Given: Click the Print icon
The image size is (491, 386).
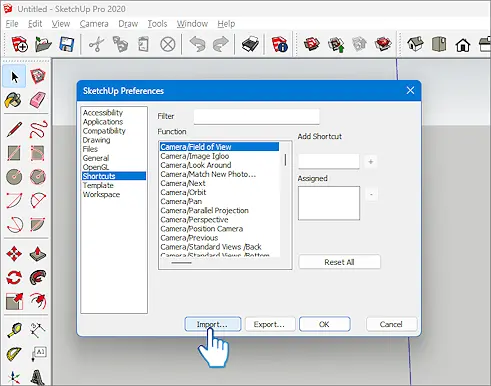Looking at the screenshot, I should [250, 44].
